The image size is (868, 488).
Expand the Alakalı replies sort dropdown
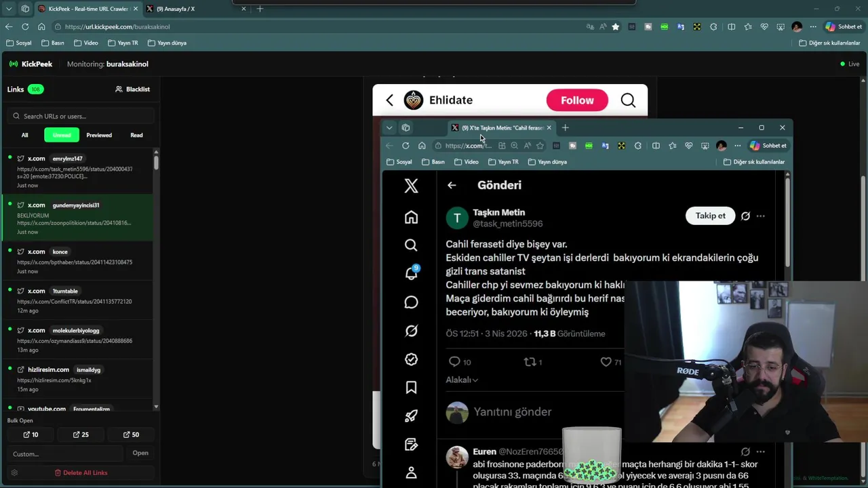tap(462, 380)
